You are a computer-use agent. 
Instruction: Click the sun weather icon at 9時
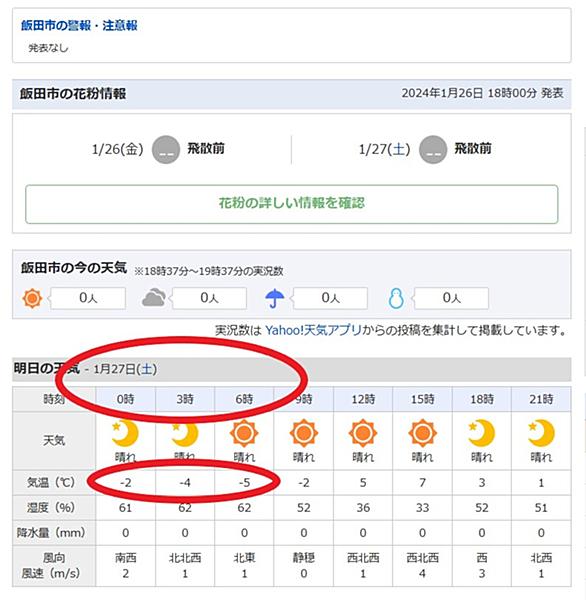(304, 434)
